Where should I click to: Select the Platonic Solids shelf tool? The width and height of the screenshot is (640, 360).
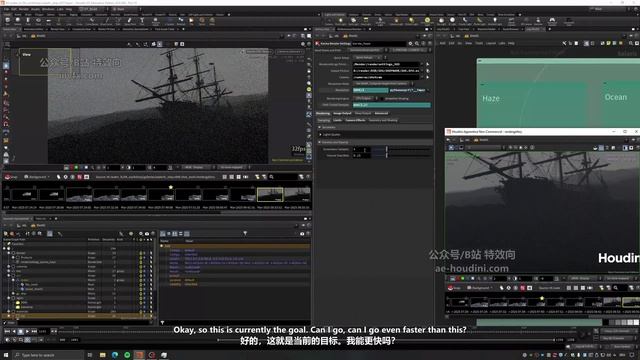[x=156, y=20]
